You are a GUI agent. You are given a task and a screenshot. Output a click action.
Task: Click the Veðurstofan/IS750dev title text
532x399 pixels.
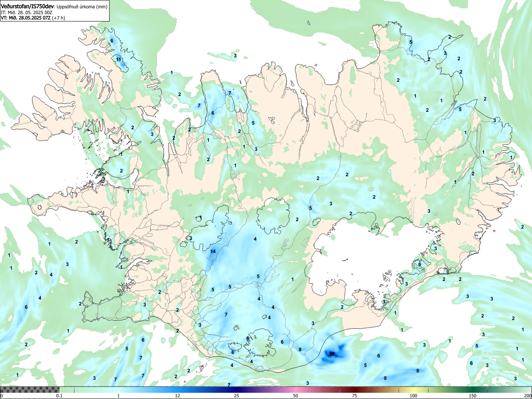(x=27, y=6)
